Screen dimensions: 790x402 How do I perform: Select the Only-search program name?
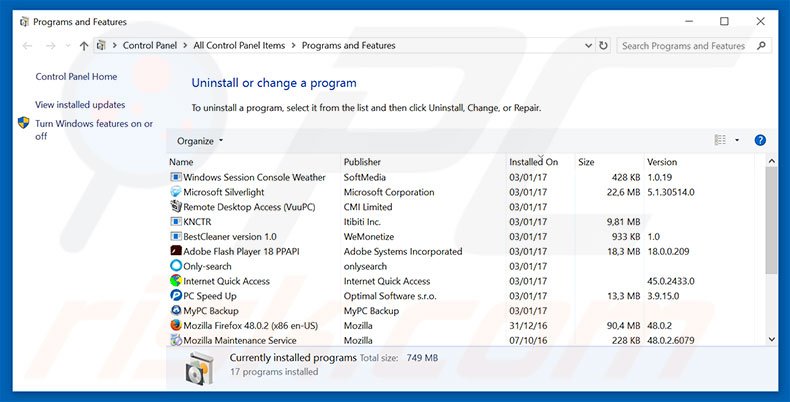tap(207, 266)
